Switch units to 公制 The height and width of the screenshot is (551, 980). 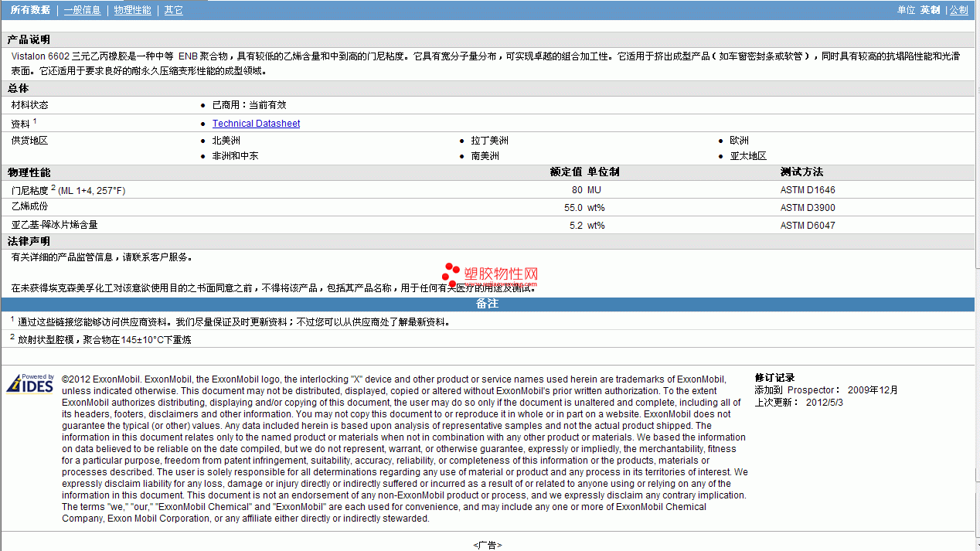pyautogui.click(x=958, y=10)
